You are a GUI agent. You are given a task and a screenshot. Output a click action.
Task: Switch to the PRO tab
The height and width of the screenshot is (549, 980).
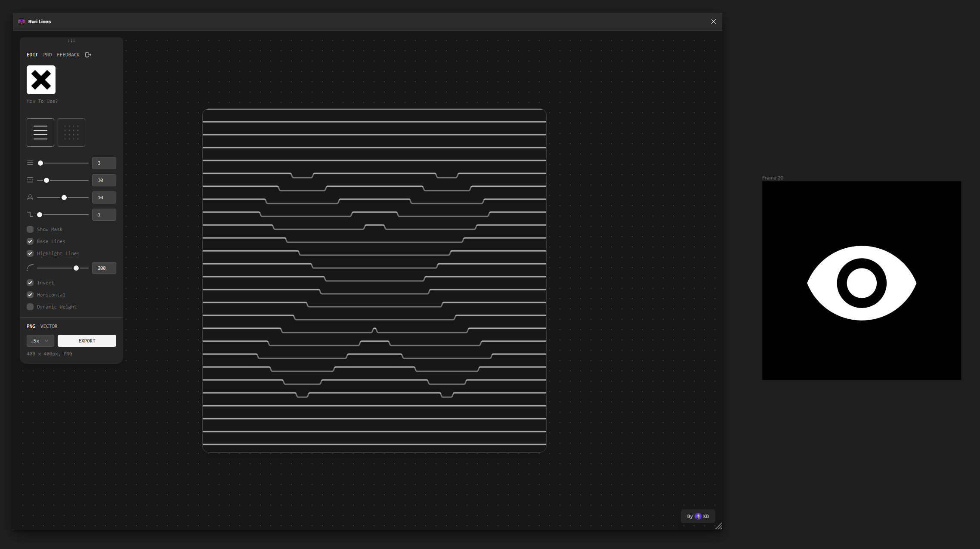click(47, 55)
